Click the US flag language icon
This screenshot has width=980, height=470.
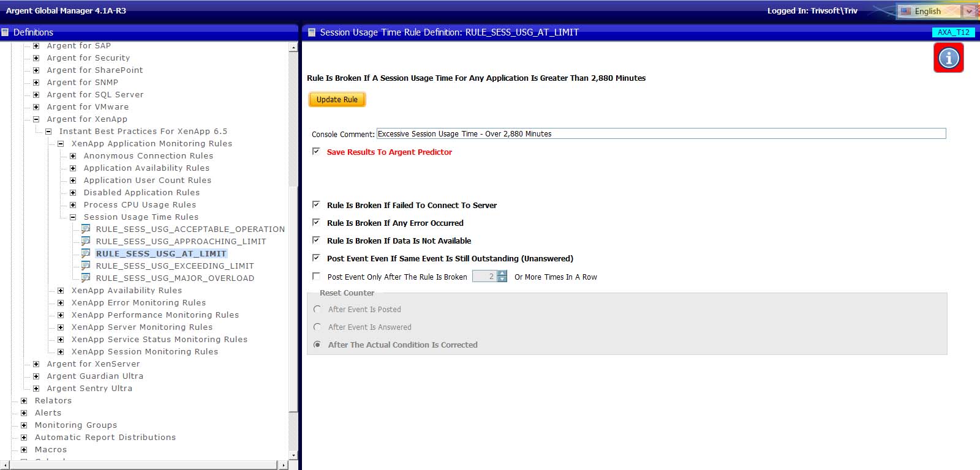point(906,11)
